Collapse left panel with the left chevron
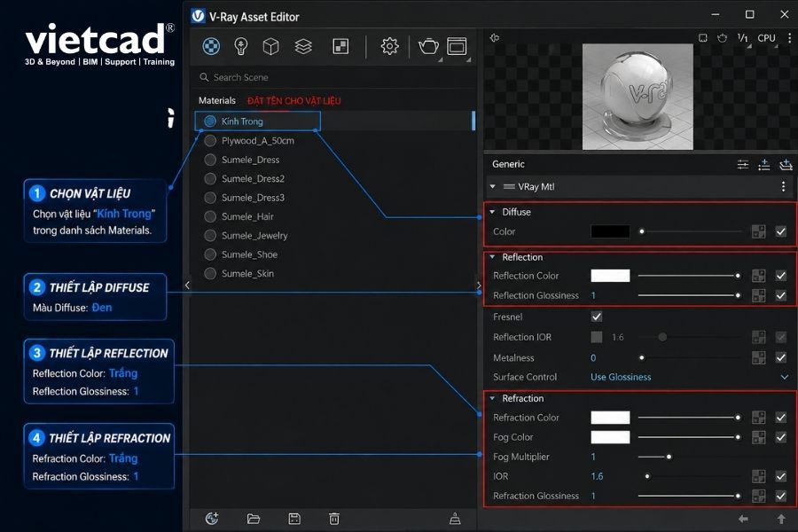The height and width of the screenshot is (532, 798). pyautogui.click(x=187, y=286)
